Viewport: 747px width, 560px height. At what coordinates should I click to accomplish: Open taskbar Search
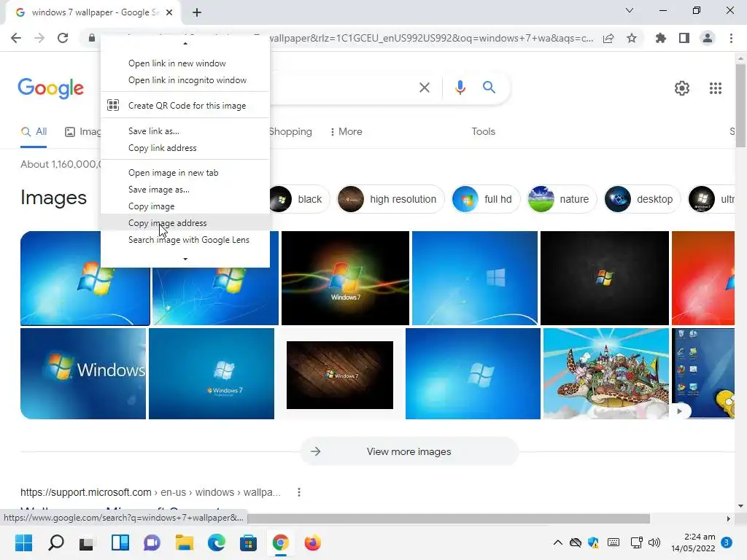point(55,542)
